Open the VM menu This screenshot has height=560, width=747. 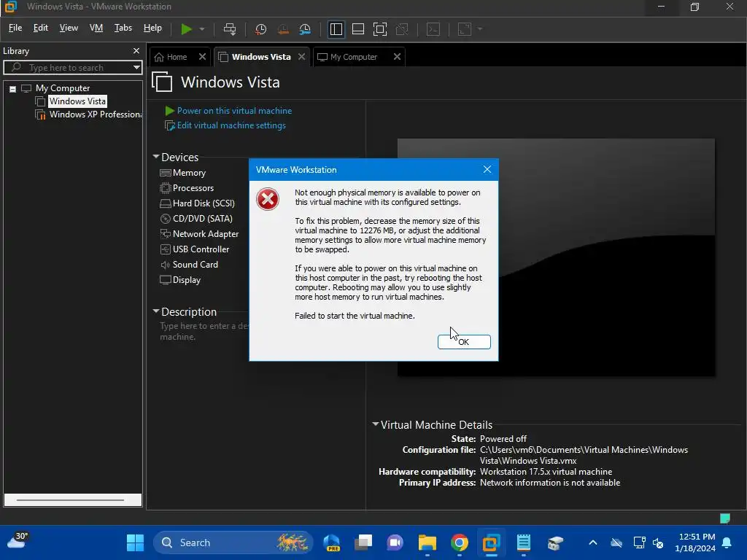point(96,28)
